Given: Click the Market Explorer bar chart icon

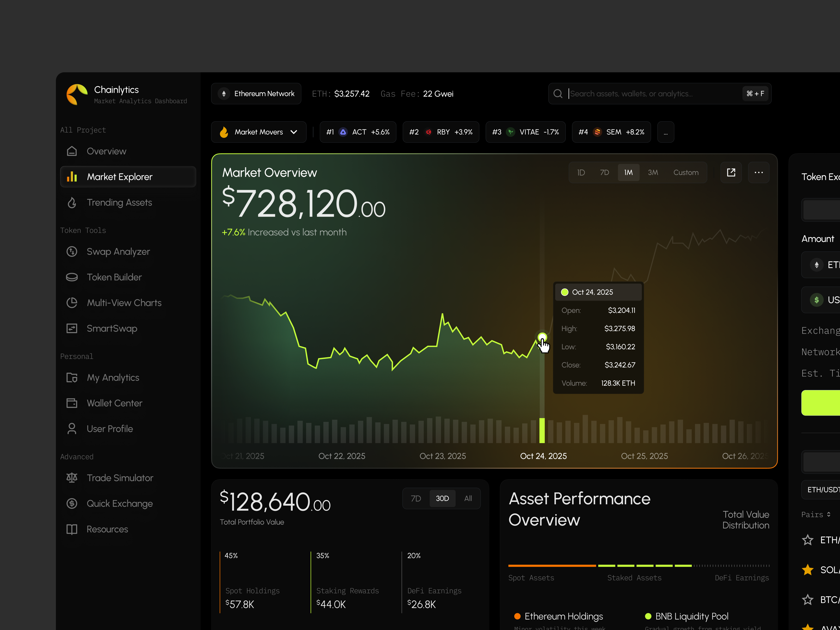Looking at the screenshot, I should tap(72, 177).
